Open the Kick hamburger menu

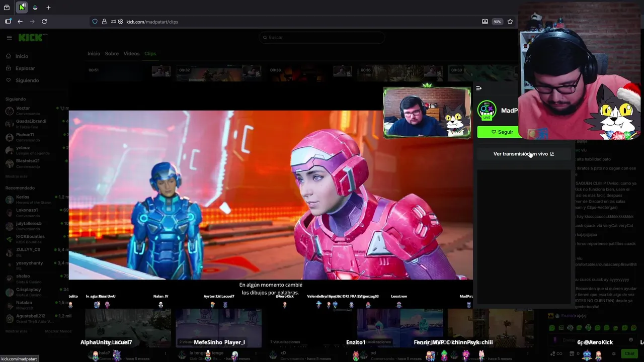tap(9, 38)
